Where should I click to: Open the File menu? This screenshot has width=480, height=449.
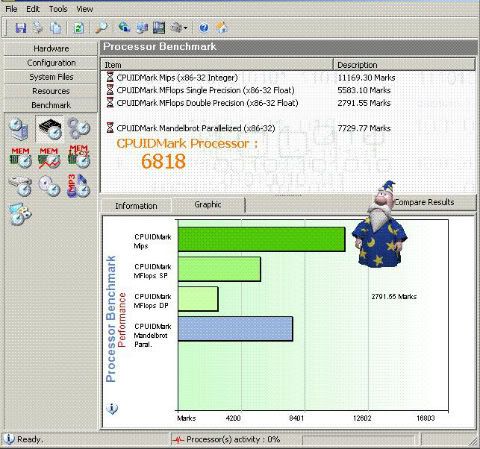tap(11, 9)
